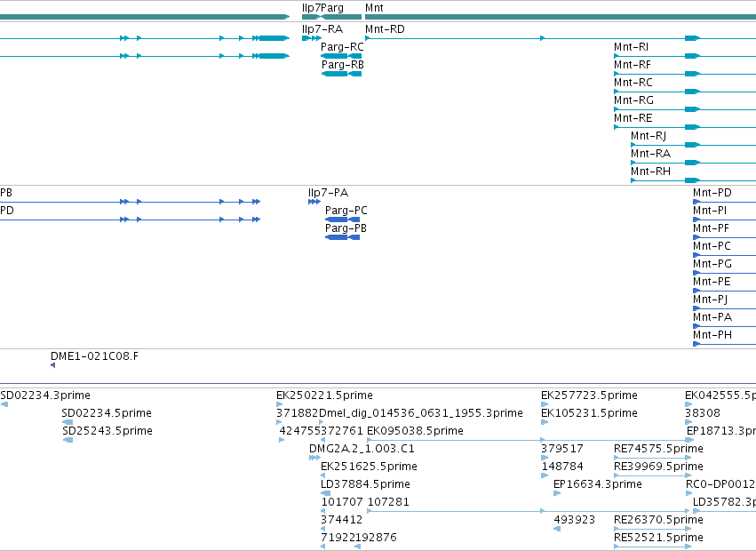The height and width of the screenshot is (551, 756).
Task: Select the Mnt-RH transcript label
Action: [x=650, y=172]
